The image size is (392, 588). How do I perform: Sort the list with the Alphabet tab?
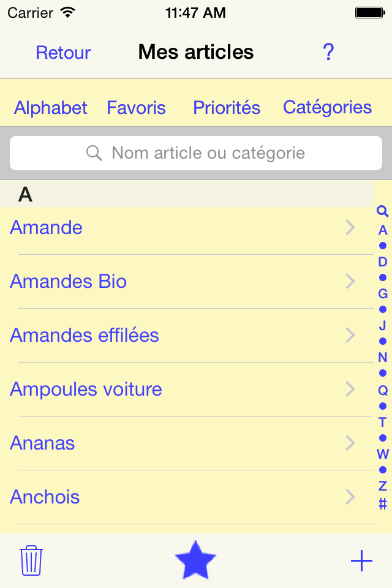tap(51, 108)
